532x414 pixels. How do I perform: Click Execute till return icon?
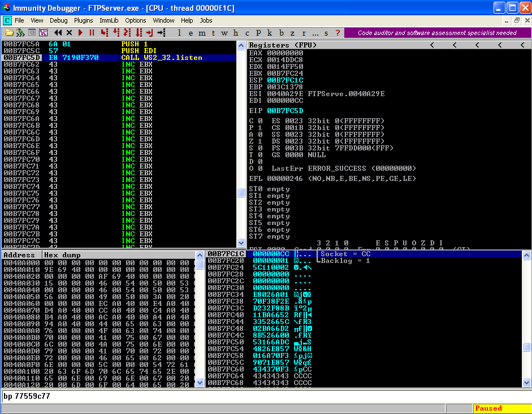[150, 33]
